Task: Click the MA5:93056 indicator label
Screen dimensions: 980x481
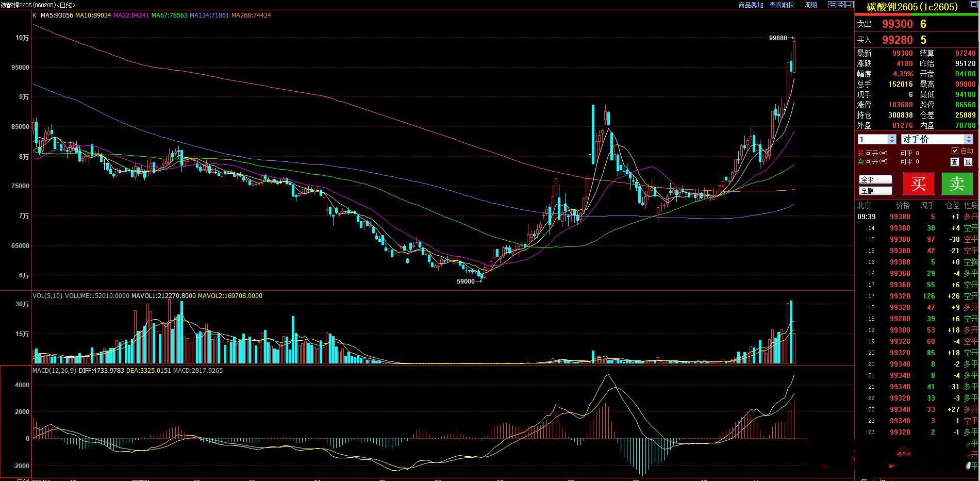Action: point(57,15)
